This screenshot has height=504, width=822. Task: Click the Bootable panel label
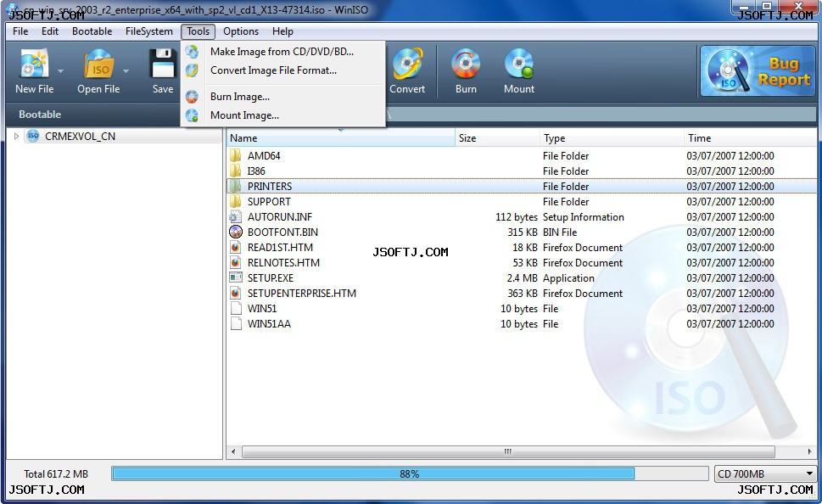[x=40, y=115]
